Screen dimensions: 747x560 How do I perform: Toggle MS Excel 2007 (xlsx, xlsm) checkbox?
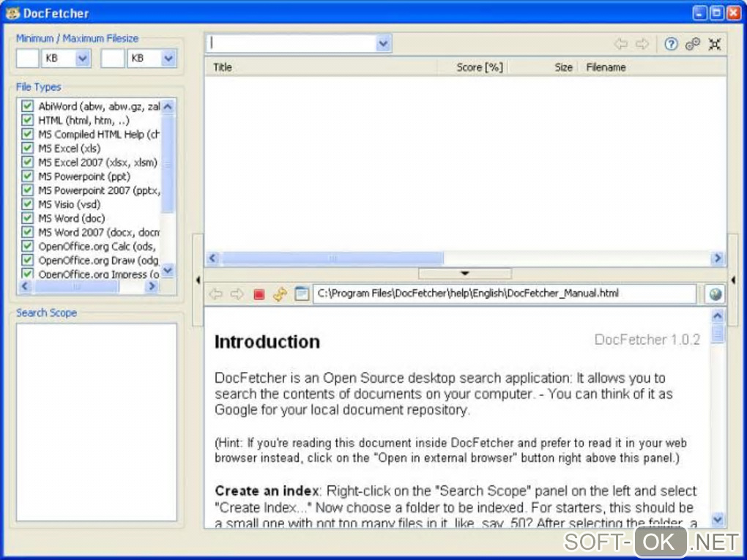(28, 162)
